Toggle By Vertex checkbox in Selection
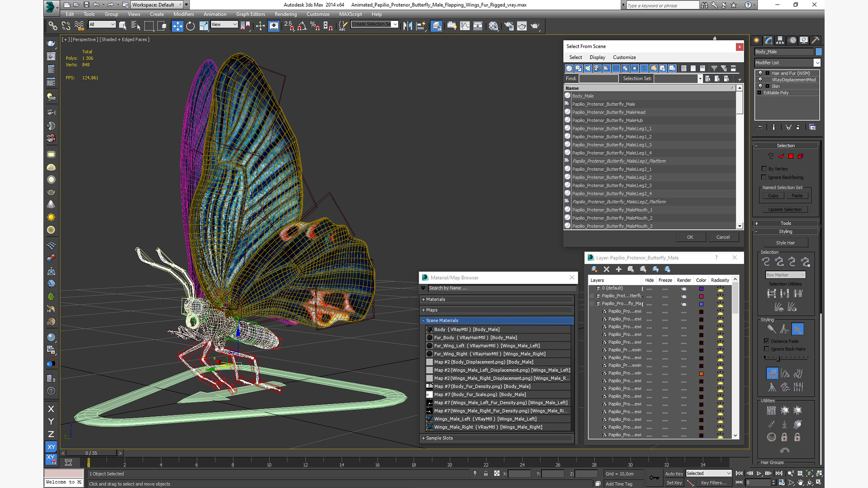This screenshot has width=868, height=488. pyautogui.click(x=765, y=169)
